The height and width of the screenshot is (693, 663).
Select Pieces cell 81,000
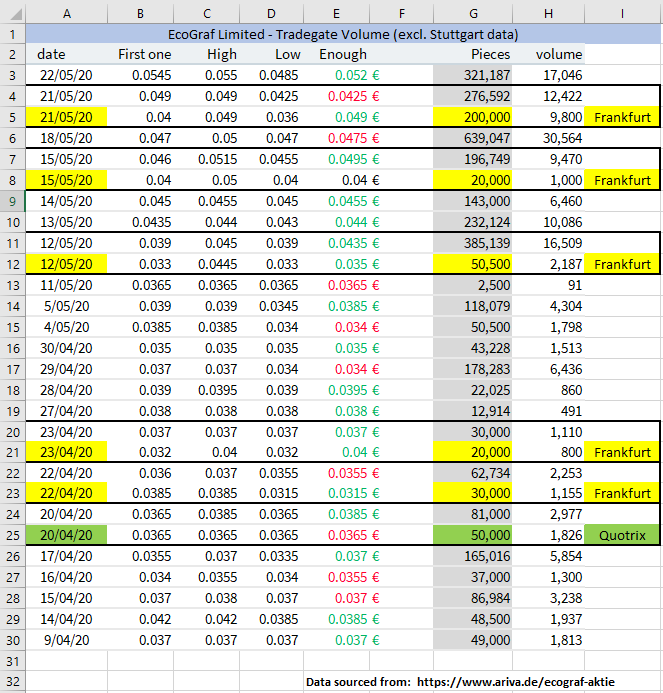coord(473,514)
